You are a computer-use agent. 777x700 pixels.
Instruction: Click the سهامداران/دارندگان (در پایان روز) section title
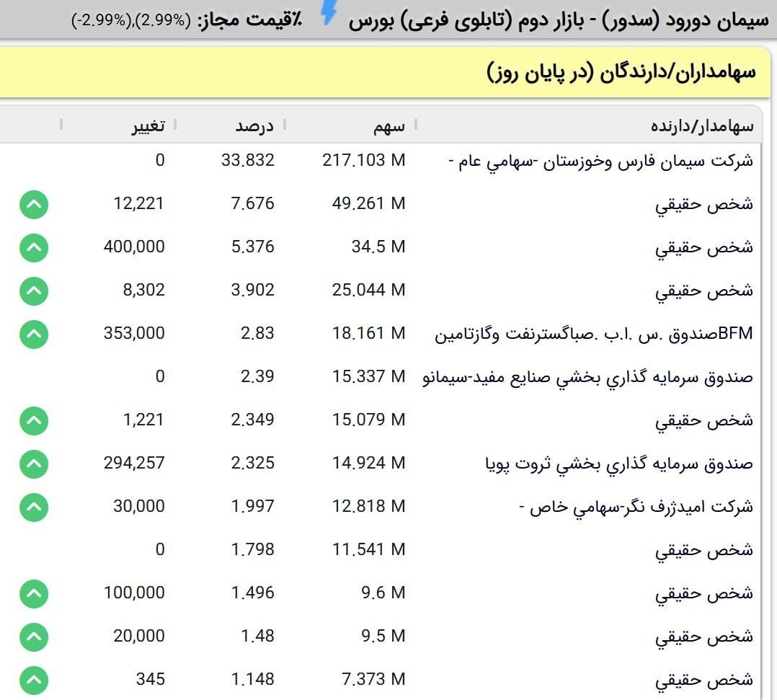[621, 72]
